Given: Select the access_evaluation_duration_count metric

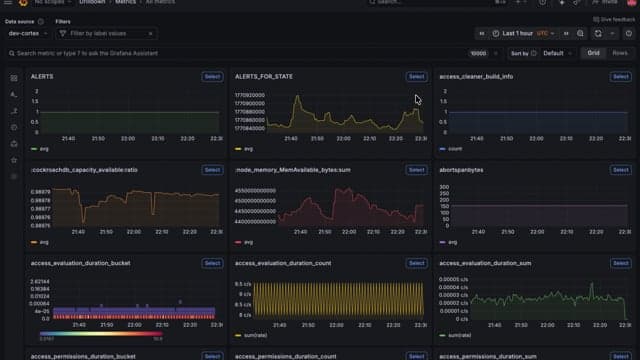Looking at the screenshot, I should pyautogui.click(x=416, y=263).
